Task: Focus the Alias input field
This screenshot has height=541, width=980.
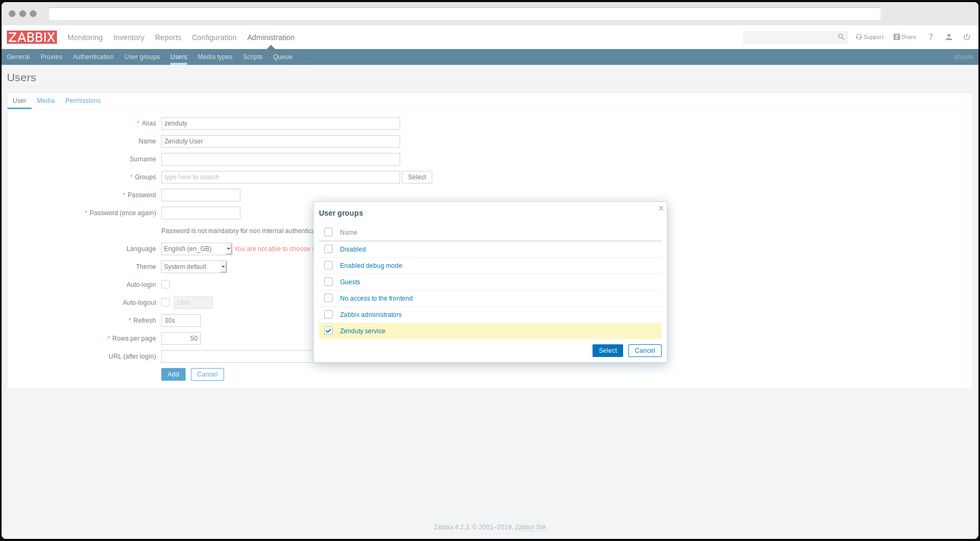Action: tap(280, 123)
